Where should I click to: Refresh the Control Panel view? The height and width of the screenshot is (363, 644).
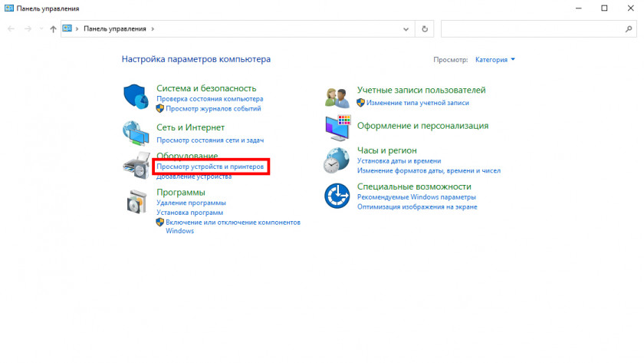tap(425, 28)
